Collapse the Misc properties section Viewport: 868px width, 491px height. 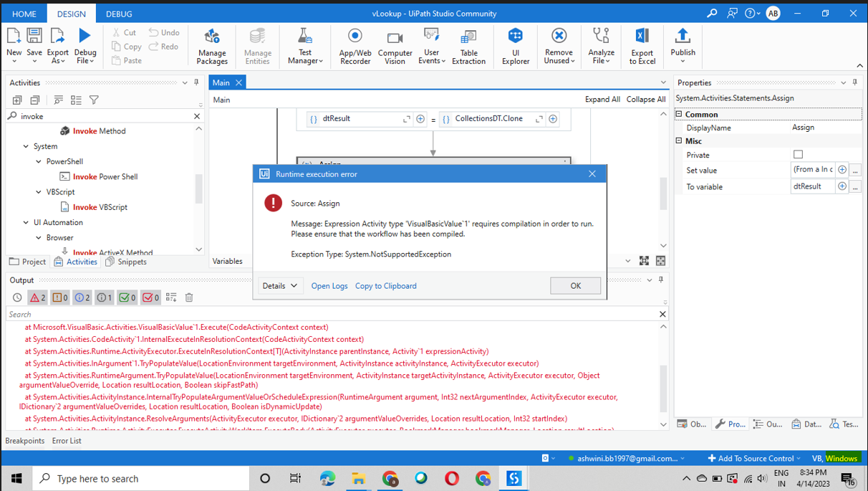tap(679, 140)
